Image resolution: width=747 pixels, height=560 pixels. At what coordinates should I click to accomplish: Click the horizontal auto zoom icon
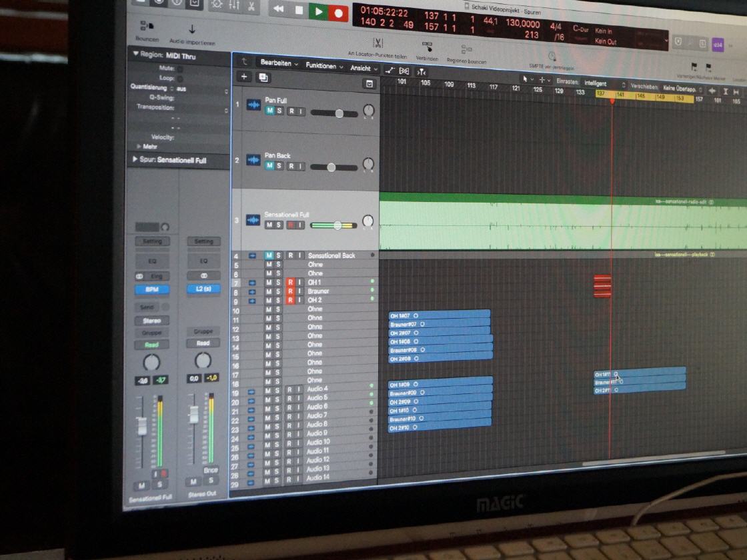point(736,92)
